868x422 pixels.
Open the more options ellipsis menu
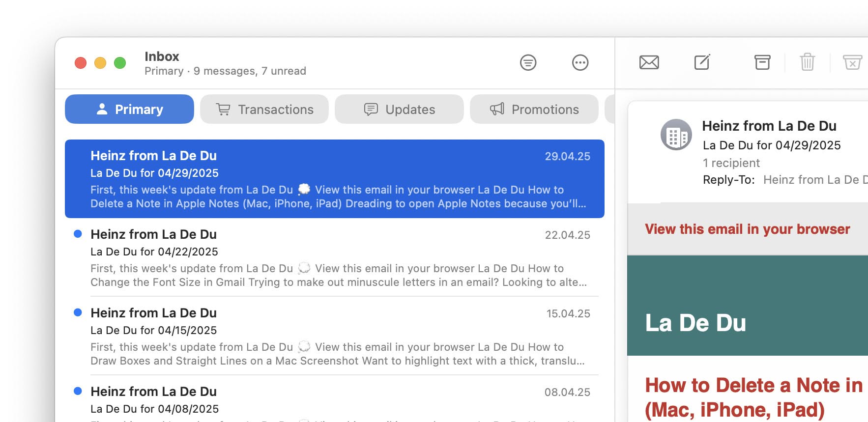click(x=580, y=62)
